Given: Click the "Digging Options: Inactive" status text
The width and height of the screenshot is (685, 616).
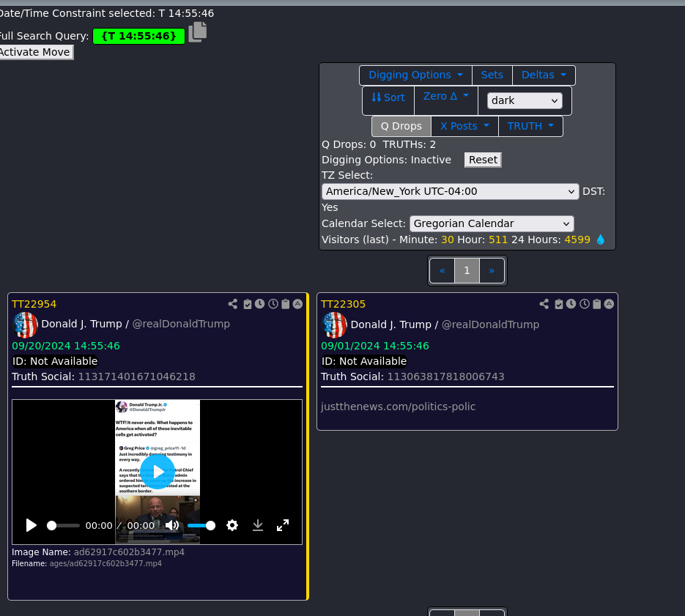Looking at the screenshot, I should pos(386,160).
